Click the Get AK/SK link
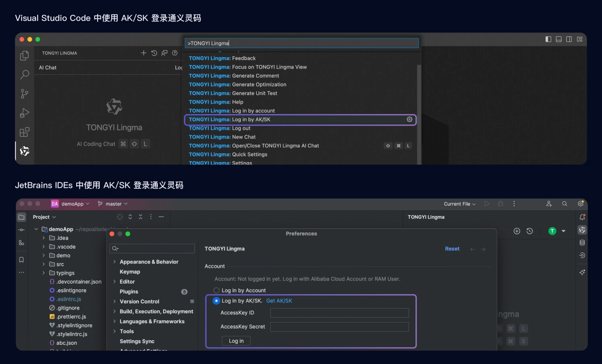 pos(279,301)
